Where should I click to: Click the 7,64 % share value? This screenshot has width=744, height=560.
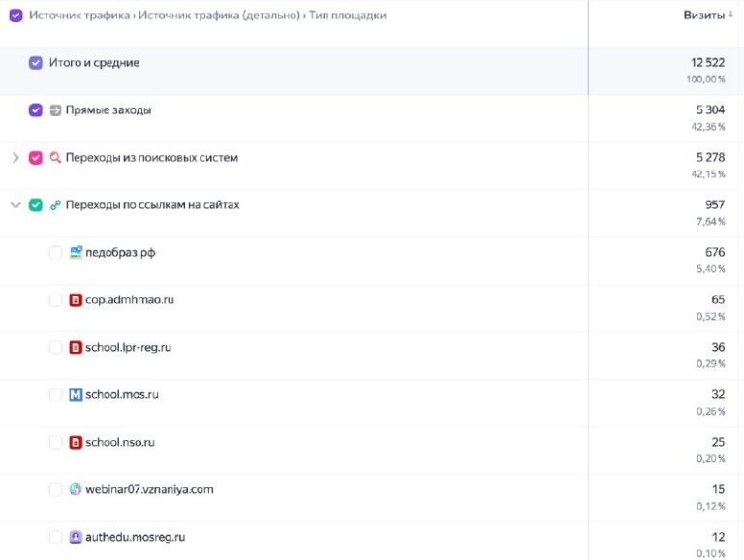coord(710,222)
